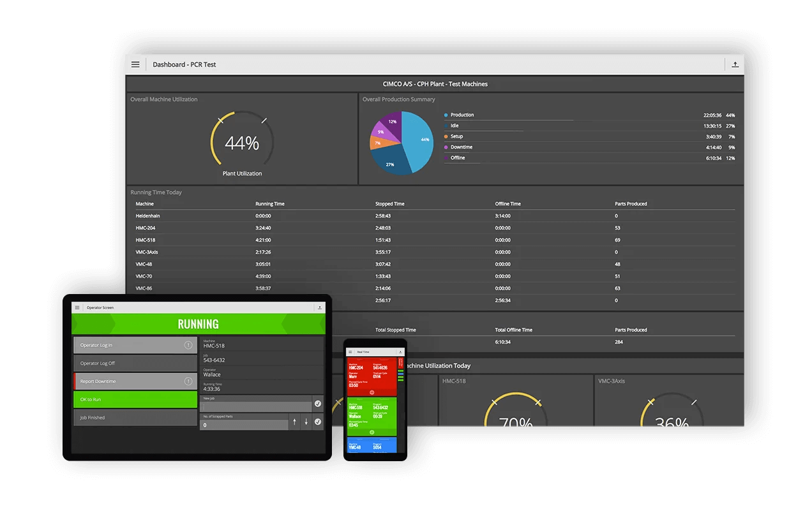The width and height of the screenshot is (812, 509).
Task: Select the Downtime legend entry
Action: point(461,147)
